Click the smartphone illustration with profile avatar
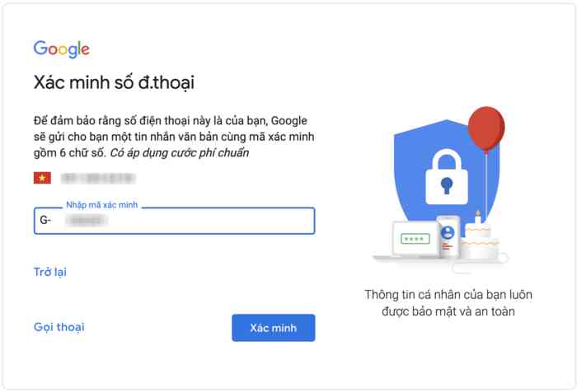The height and width of the screenshot is (392, 577). tap(448, 236)
